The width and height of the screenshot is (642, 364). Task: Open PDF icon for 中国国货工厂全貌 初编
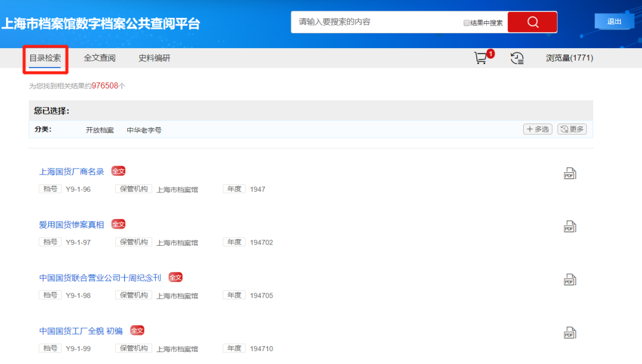tap(570, 333)
